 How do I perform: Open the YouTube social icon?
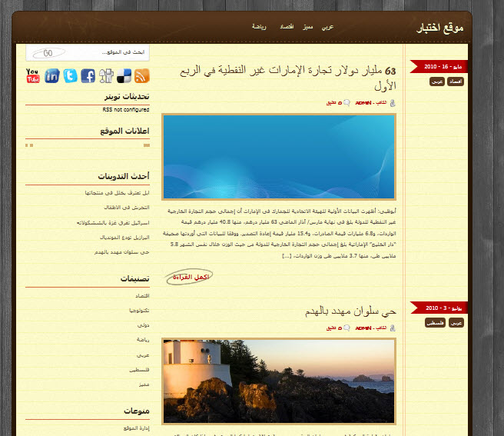(33, 75)
